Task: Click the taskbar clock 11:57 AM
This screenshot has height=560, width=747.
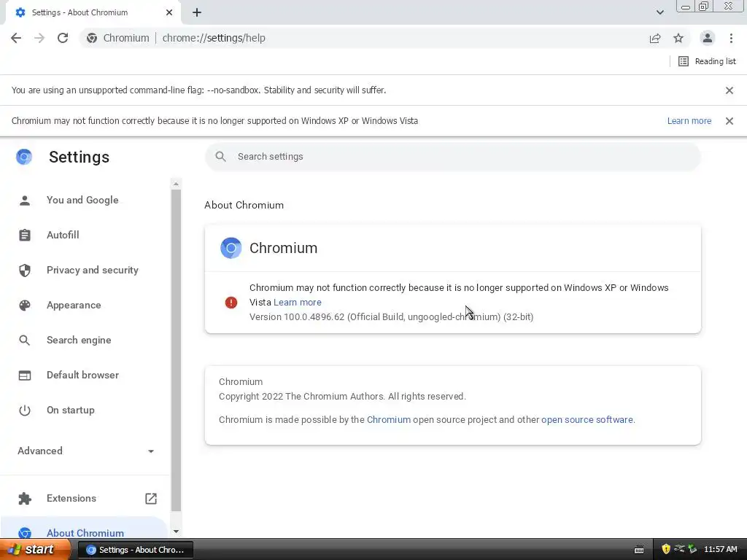Action: point(720,550)
